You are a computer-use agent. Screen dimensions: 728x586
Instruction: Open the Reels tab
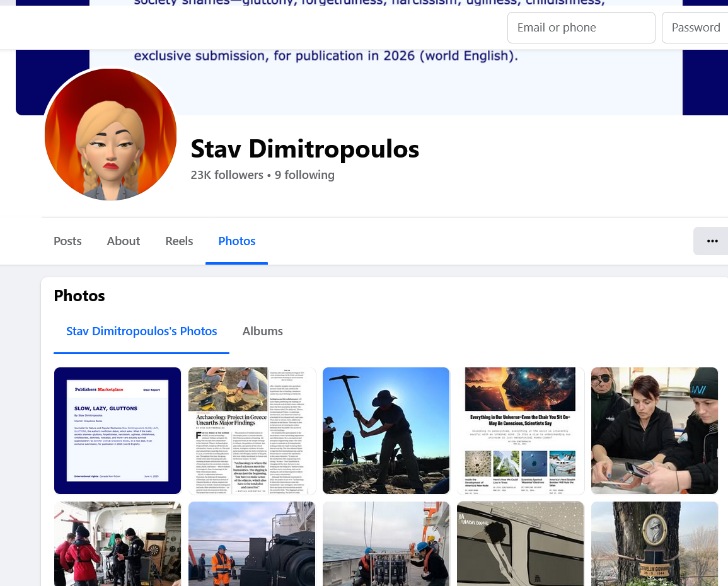tap(179, 241)
